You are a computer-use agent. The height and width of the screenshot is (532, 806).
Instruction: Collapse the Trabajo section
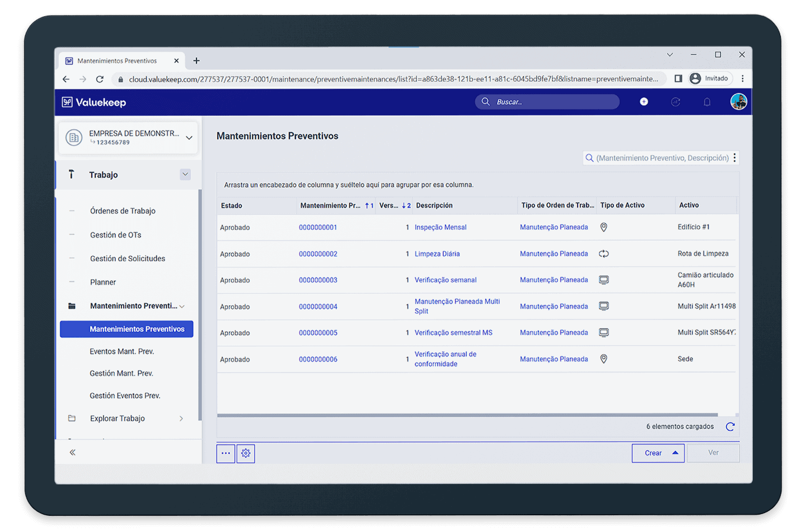click(185, 175)
